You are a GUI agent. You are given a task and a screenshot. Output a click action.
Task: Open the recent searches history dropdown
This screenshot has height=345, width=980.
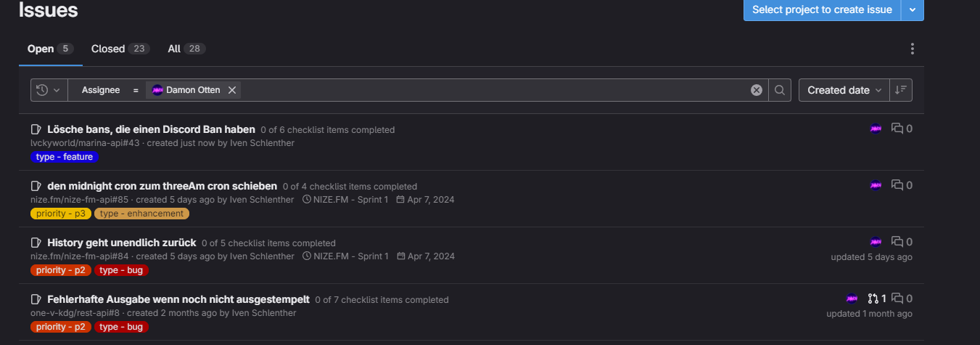(x=49, y=90)
